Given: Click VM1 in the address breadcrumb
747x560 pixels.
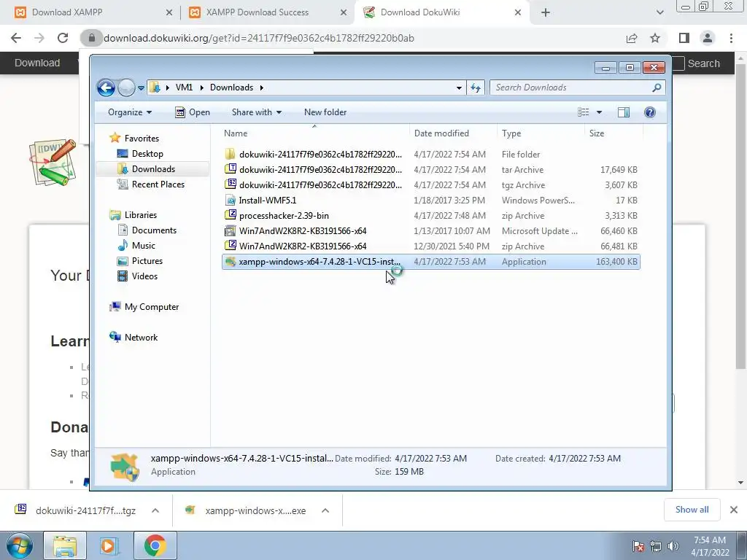Looking at the screenshot, I should (x=184, y=87).
